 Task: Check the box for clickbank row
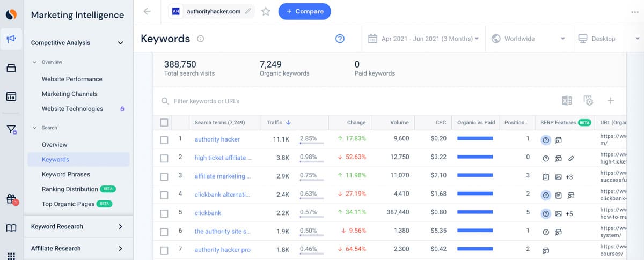point(164,213)
